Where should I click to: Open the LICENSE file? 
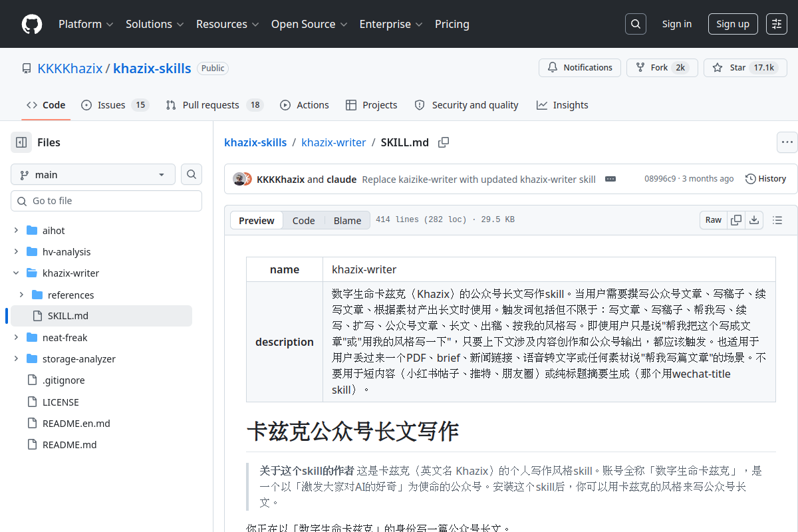tap(61, 402)
